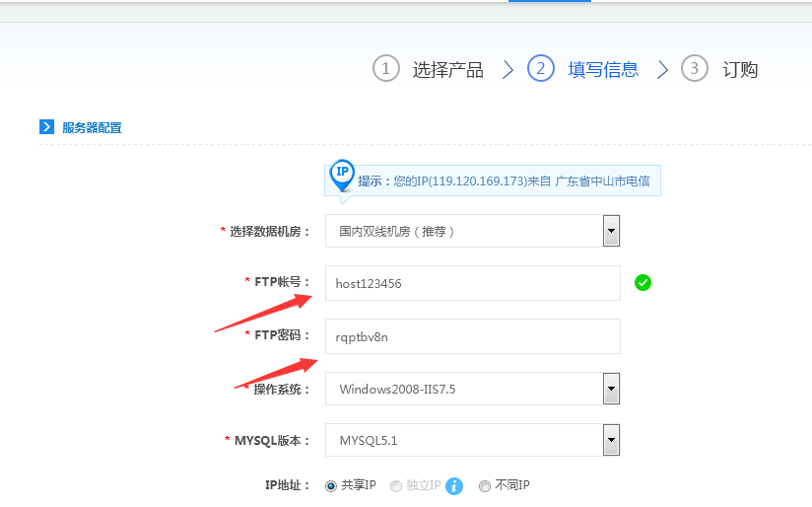812x507 pixels.
Task: Click the 订购 step label
Action: pyautogui.click(x=740, y=69)
